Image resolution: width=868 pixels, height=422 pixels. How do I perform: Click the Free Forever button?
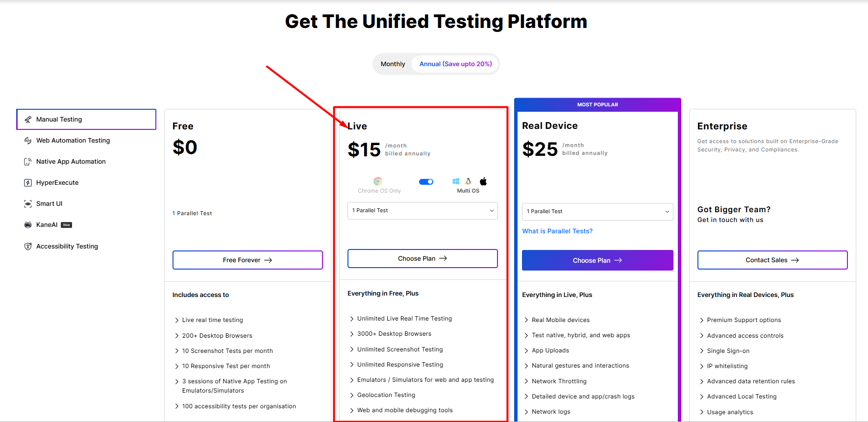248,260
